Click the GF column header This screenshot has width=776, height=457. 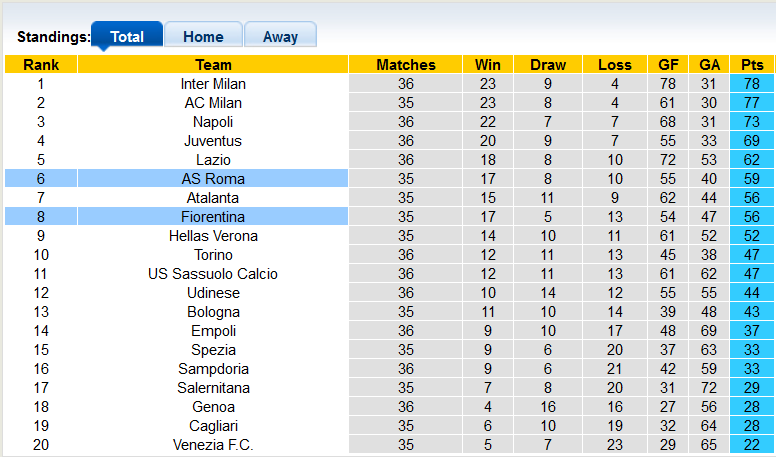668,64
